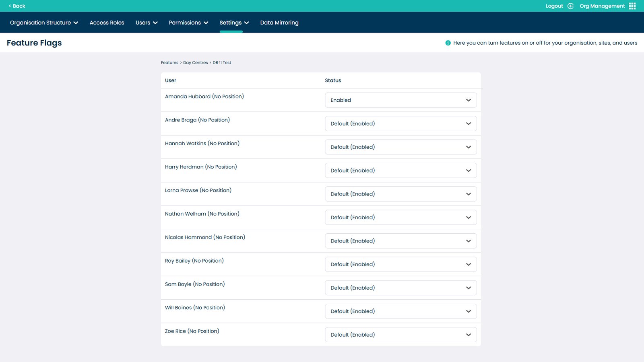Open the Day Centres breadcrumb link
Image resolution: width=644 pixels, height=362 pixels.
point(196,62)
